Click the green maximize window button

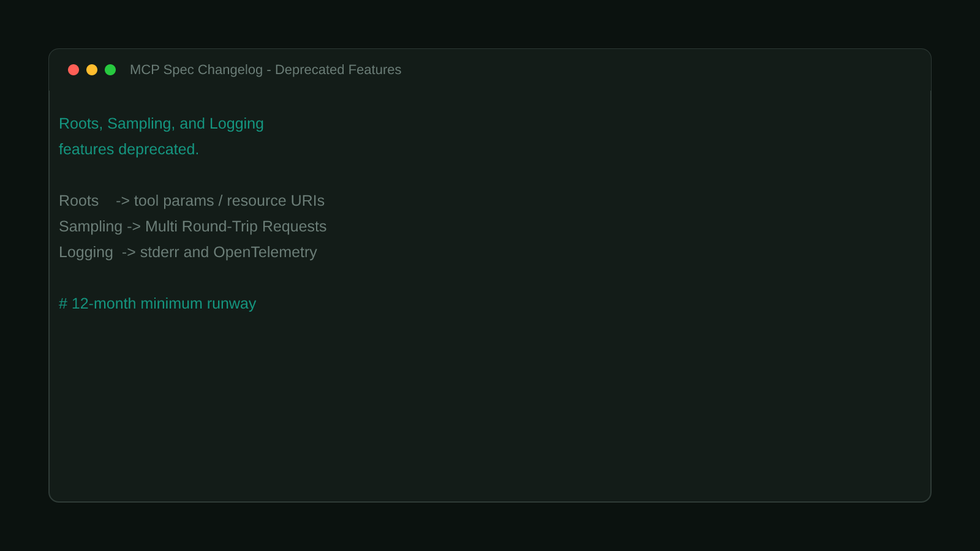point(110,70)
